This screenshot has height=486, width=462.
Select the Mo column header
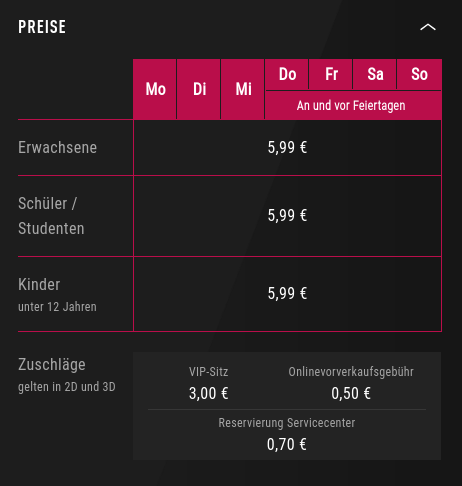[155, 89]
